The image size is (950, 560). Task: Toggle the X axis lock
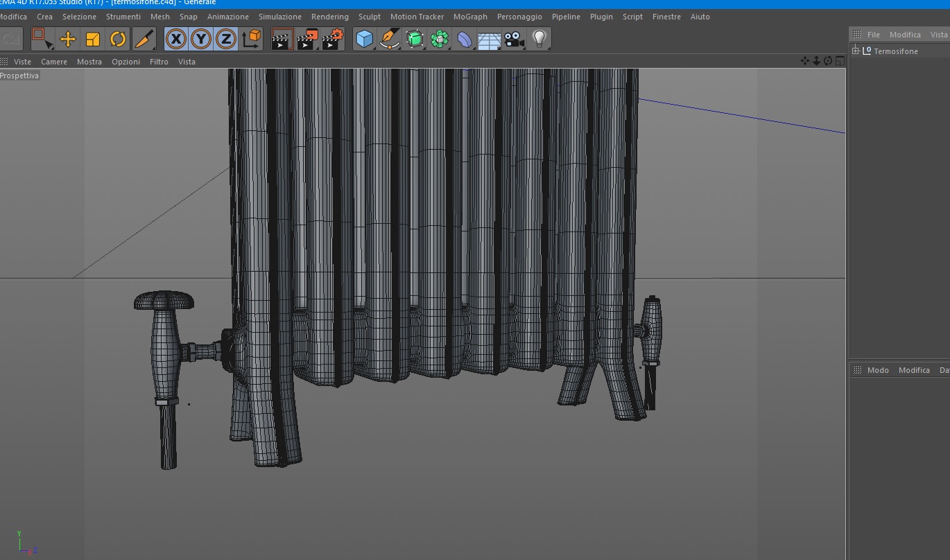coord(176,39)
